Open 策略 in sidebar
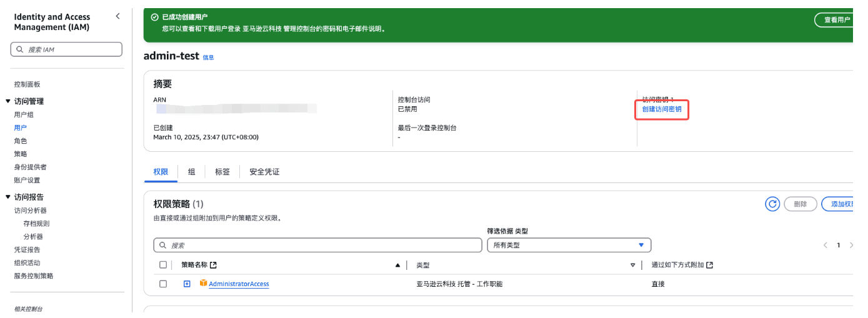This screenshot has width=868, height=318. (x=21, y=154)
